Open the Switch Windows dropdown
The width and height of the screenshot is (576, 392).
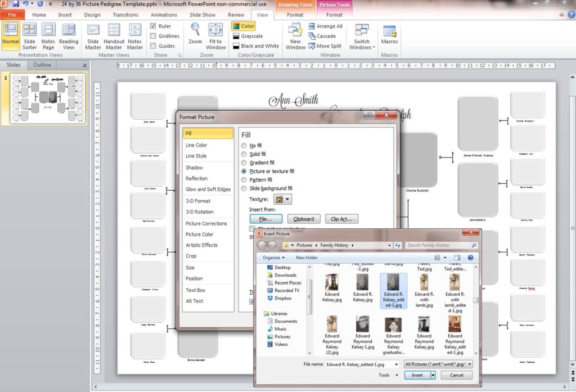click(x=362, y=35)
